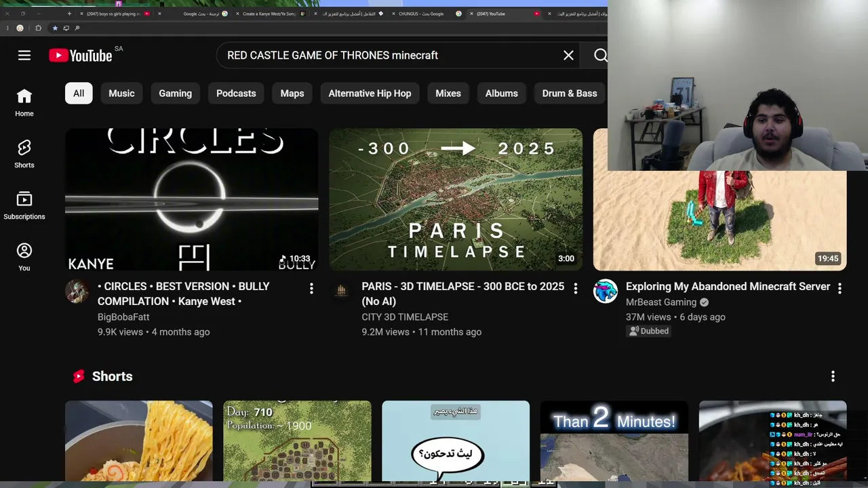Switch to the 'Create a Kanye West/Ye Song' tab

click(x=269, y=14)
